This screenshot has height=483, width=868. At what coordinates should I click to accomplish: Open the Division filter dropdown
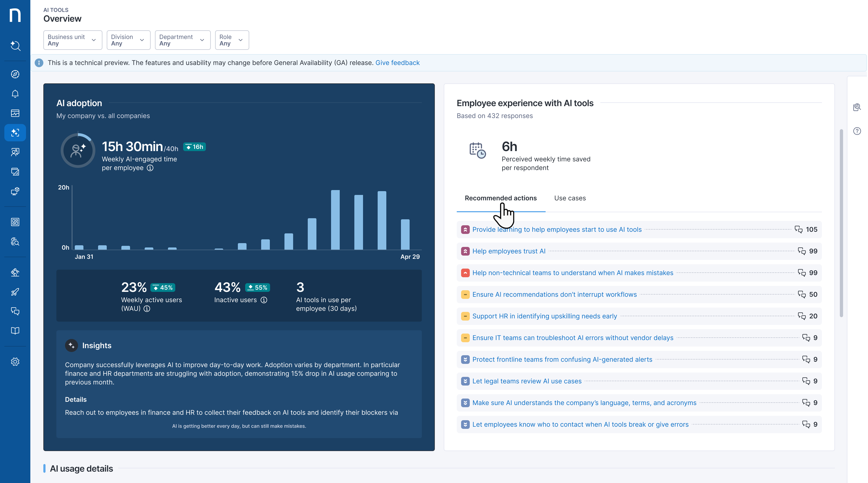click(128, 40)
